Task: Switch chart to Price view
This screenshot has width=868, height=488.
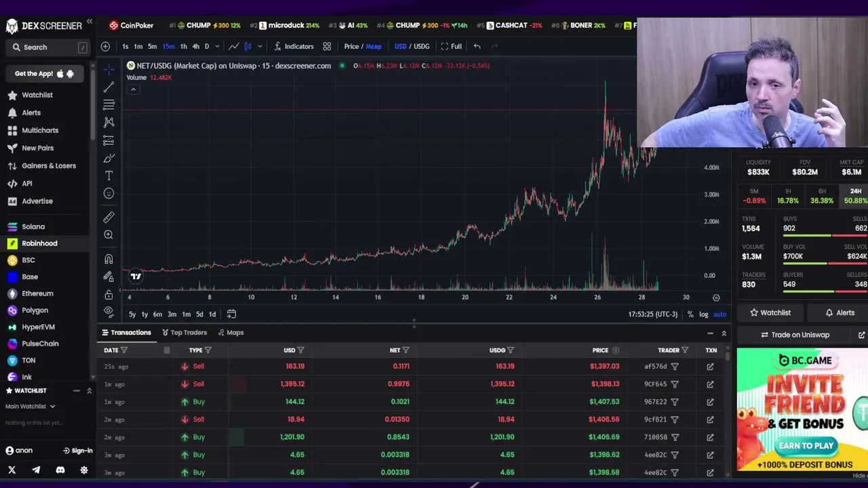Action: click(351, 46)
